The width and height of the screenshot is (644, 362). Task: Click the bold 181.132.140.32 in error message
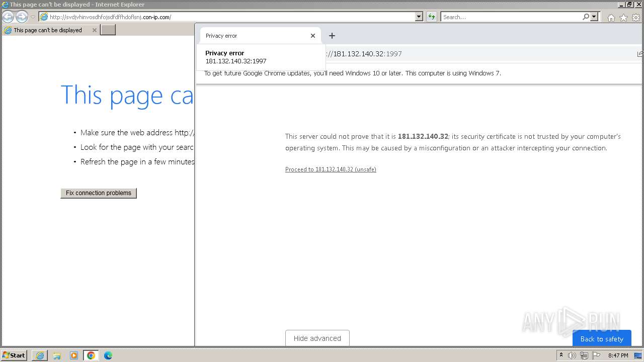(x=423, y=136)
